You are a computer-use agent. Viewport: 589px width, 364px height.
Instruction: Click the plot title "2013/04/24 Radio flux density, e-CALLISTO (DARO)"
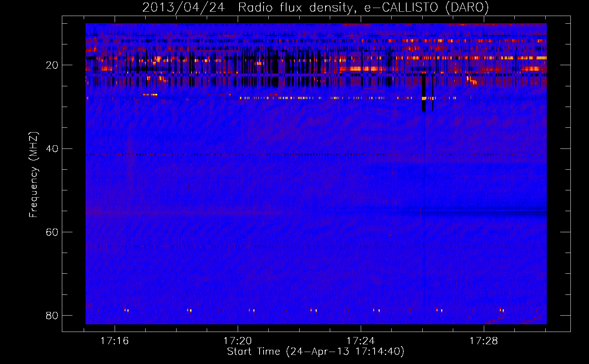316,7
